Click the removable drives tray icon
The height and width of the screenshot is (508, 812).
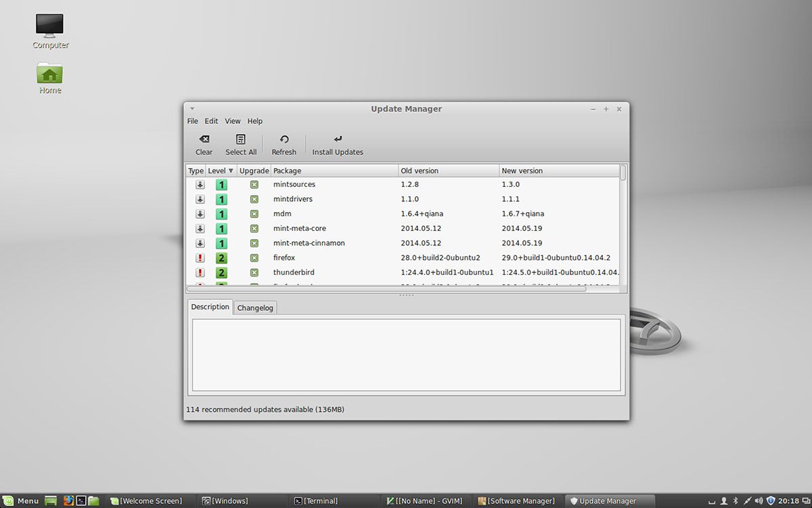coord(713,501)
